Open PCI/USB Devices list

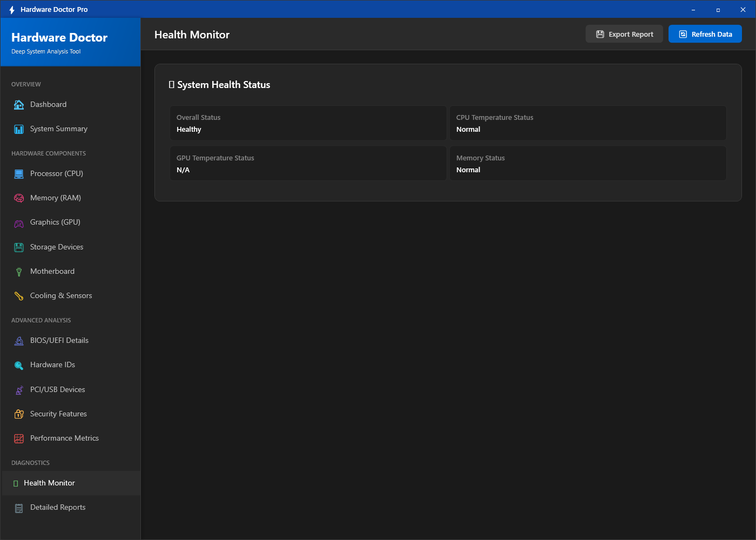pyautogui.click(x=71, y=390)
